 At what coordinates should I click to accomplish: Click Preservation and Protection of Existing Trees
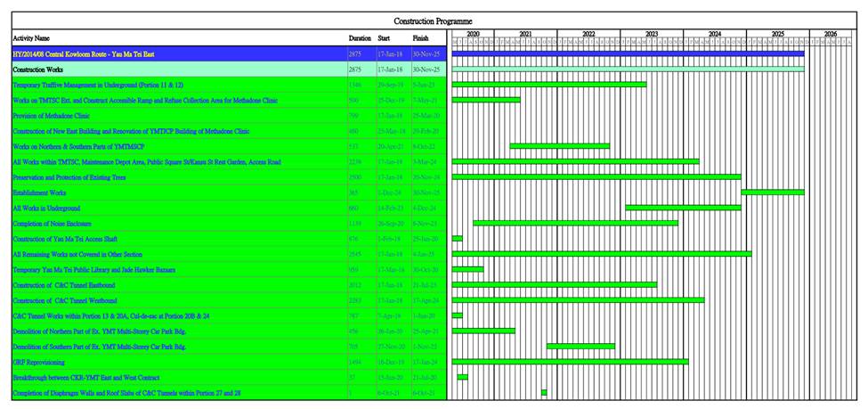[x=73, y=176]
